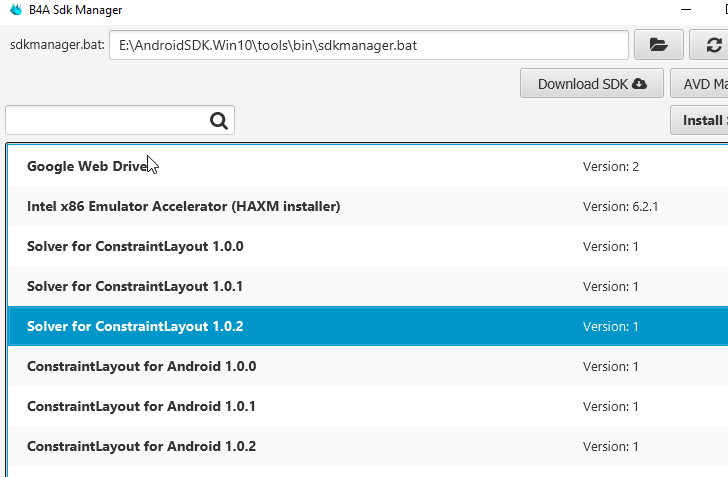Click the sdkmanager.bat: label text

coord(56,45)
